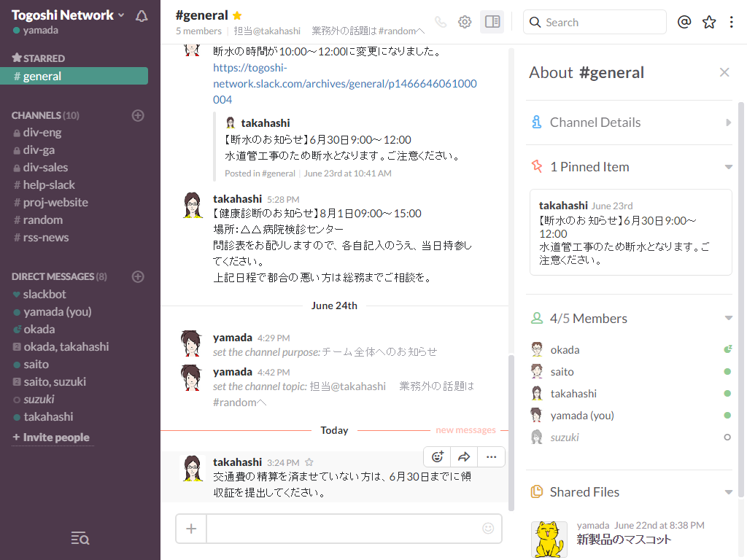Open the togoshi-network.slack.com archive link
The height and width of the screenshot is (560, 747).
point(344,84)
